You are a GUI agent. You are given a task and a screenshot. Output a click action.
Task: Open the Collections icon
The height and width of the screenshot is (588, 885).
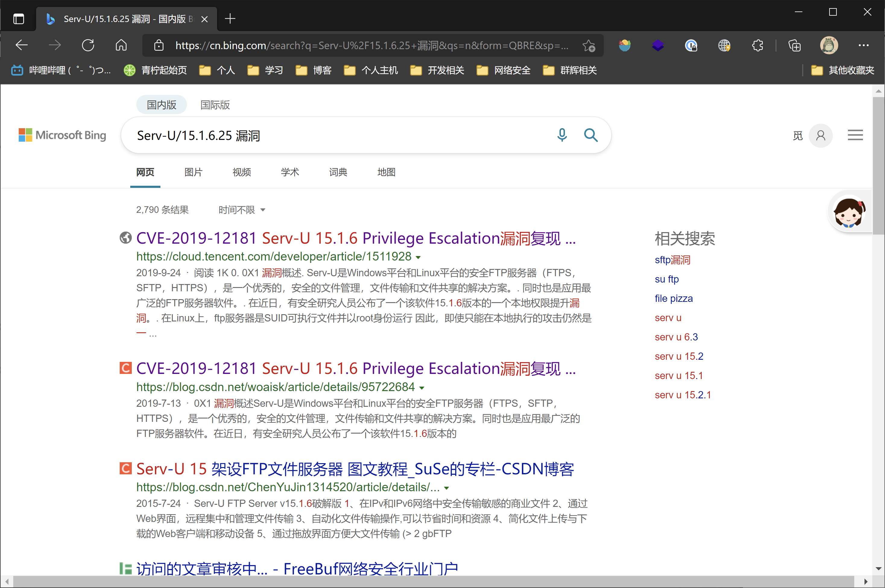(795, 45)
